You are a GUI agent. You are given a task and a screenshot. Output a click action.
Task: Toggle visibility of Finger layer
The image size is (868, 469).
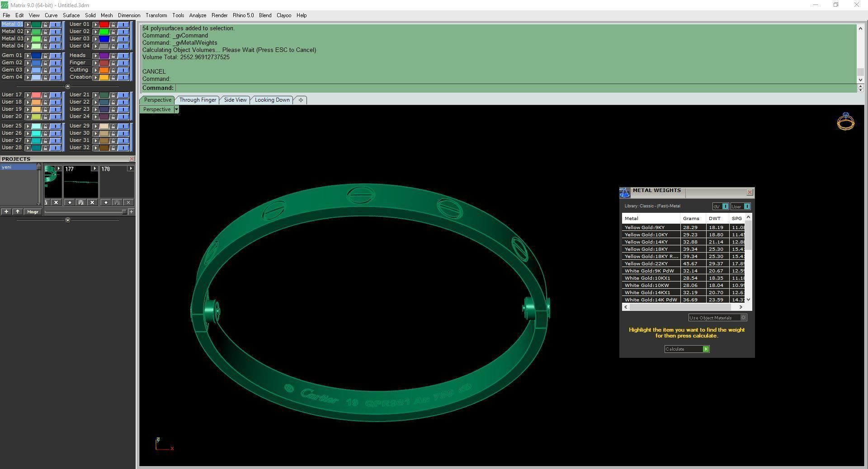click(123, 63)
